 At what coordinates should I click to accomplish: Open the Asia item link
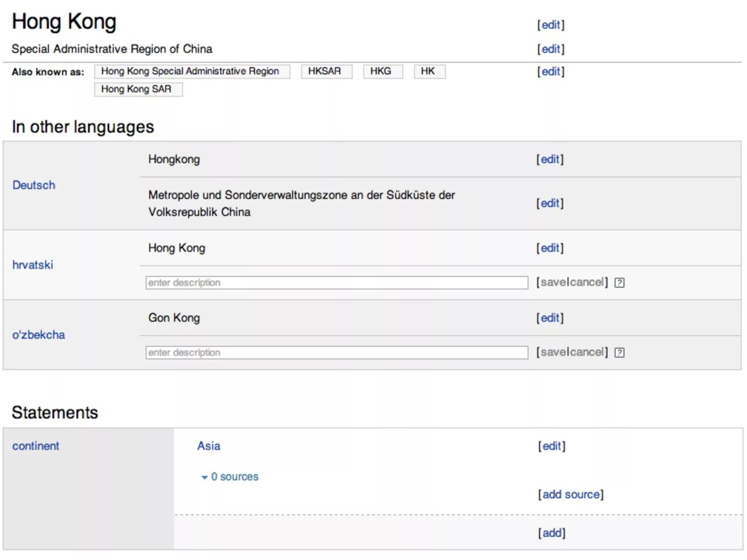pyautogui.click(x=209, y=446)
